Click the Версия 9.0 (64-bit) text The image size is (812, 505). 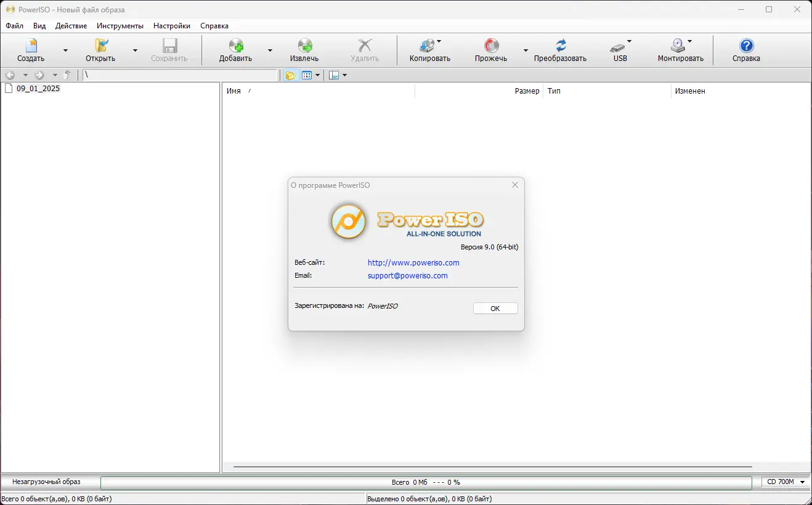(489, 247)
